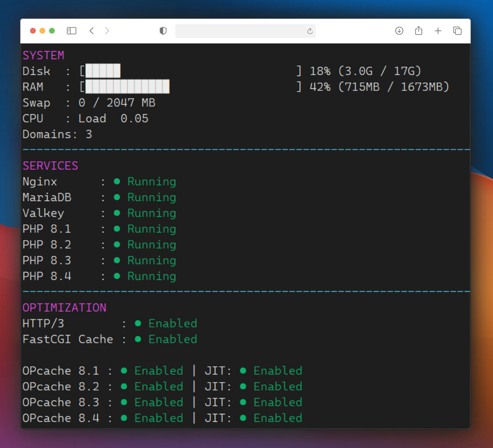Go forward to the next page

point(107,31)
